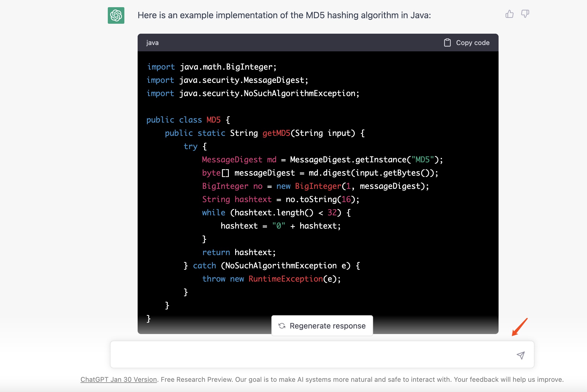
Task: Click the "BigInteger no = new BigInteger" line
Action: [x=315, y=186]
